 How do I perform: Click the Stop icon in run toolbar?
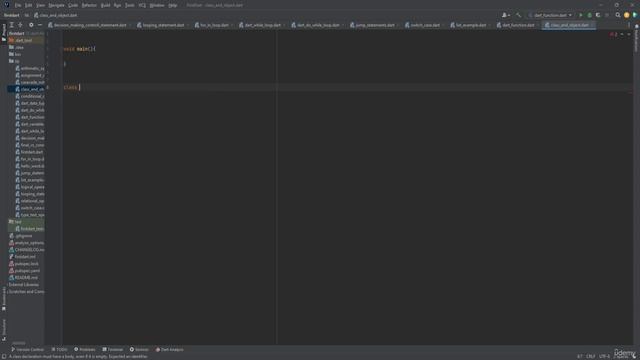pyautogui.click(x=607, y=15)
